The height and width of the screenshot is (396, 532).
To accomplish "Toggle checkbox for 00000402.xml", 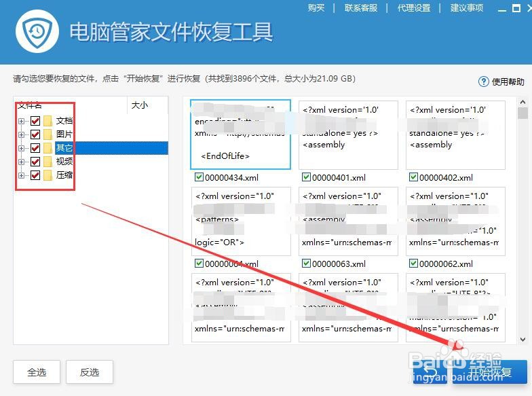I will 414,177.
